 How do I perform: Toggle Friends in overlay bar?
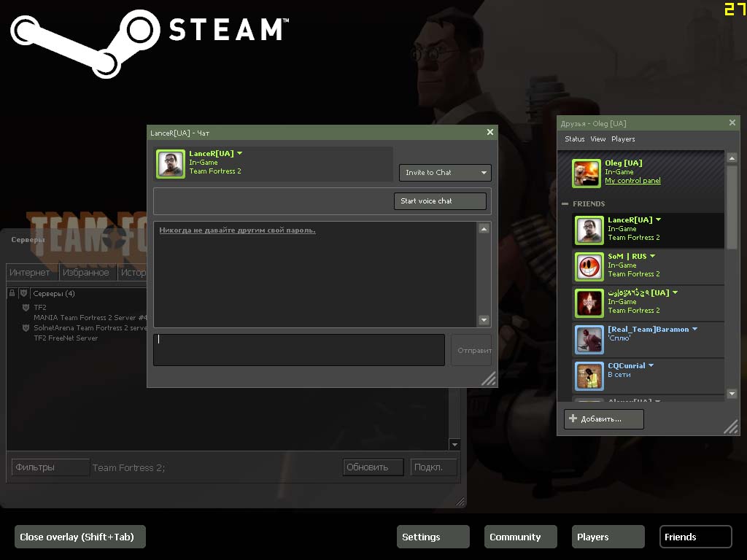click(x=695, y=537)
